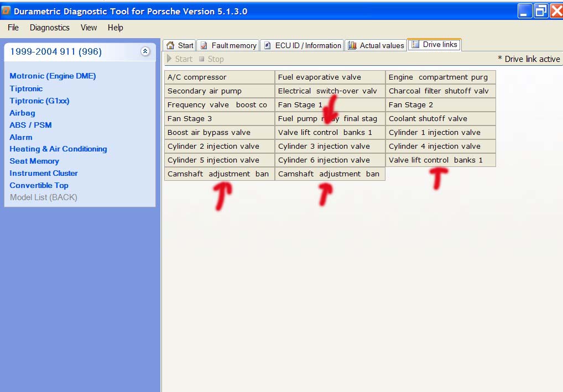Screen dimensions: 563x392
Task: Select Charcoal filter shutoff valv drive link
Action: 441,91
